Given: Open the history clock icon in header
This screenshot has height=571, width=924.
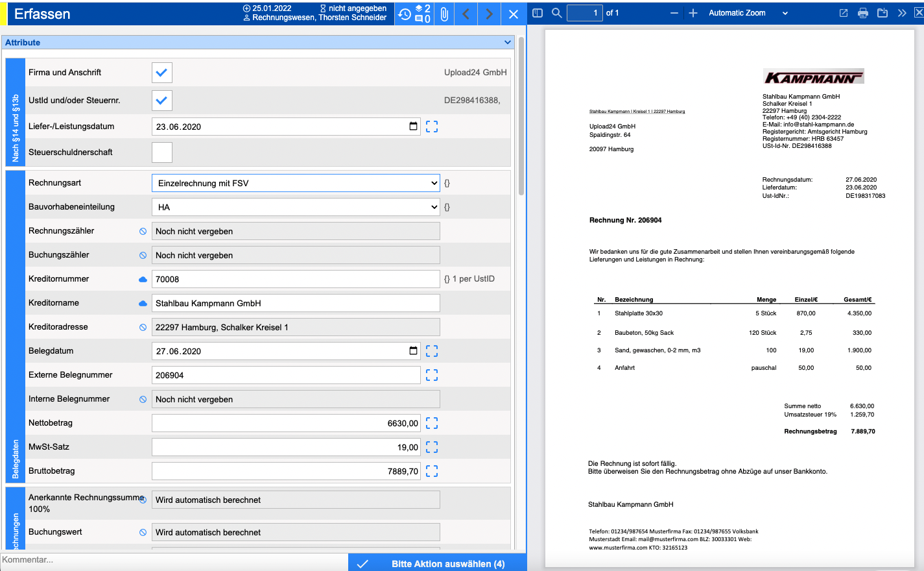Looking at the screenshot, I should coord(405,14).
